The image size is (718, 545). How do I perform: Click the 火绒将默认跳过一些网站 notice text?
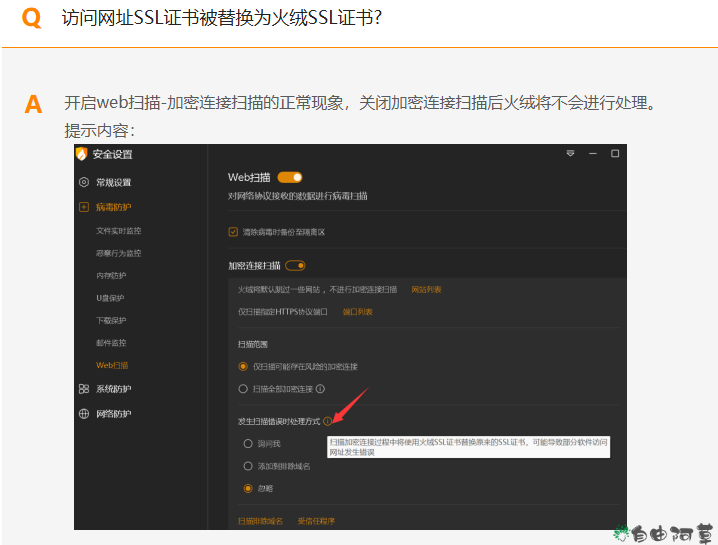point(317,289)
